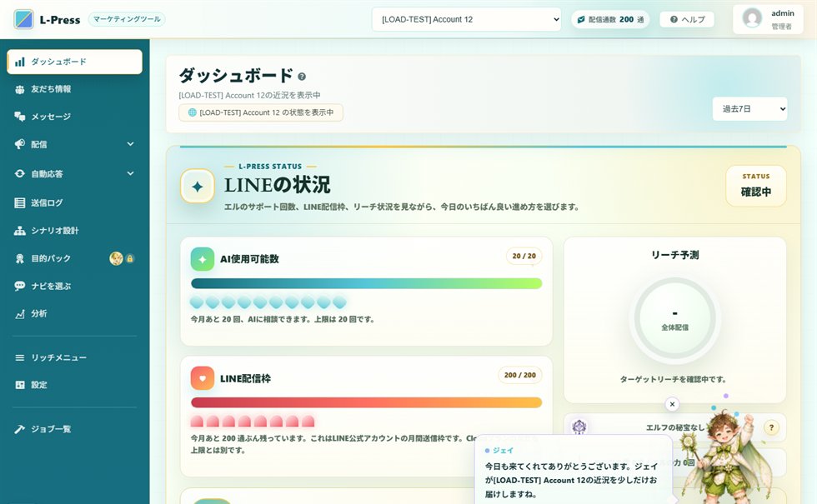Click the chat bubbles icon beside メッセージ
817x504 pixels.
pyautogui.click(x=20, y=117)
